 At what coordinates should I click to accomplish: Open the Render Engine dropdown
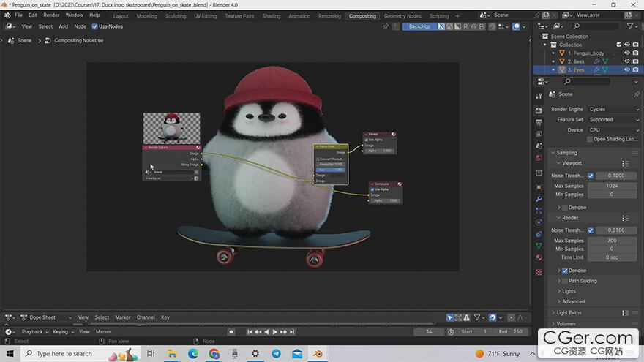(613, 109)
